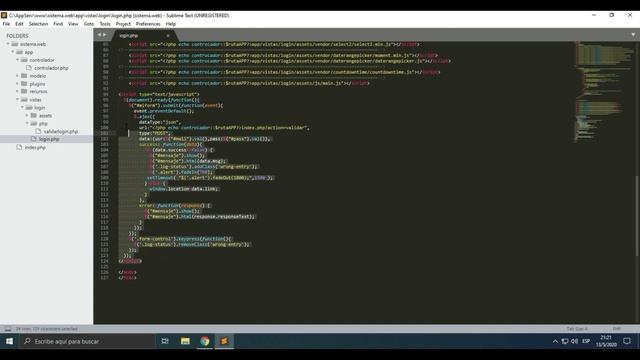Image resolution: width=640 pixels, height=360 pixels.
Task: Open the tab list dropdown arrow
Action: coord(633,35)
